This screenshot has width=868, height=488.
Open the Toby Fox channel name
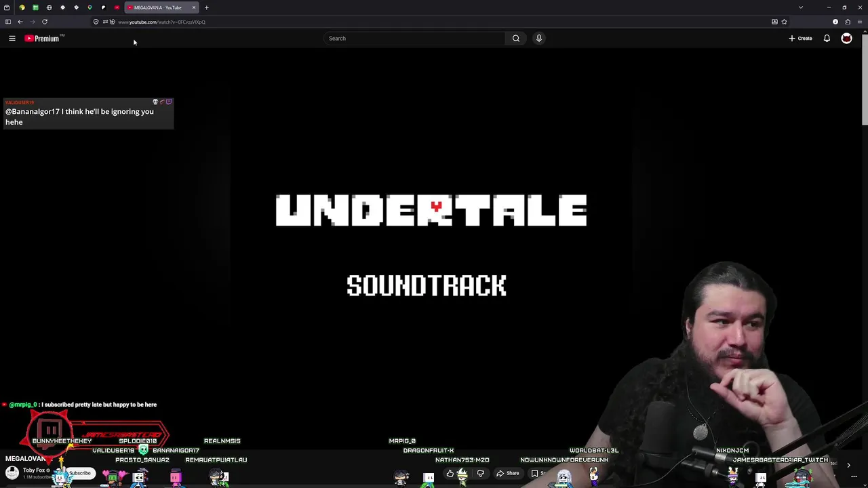(x=34, y=470)
